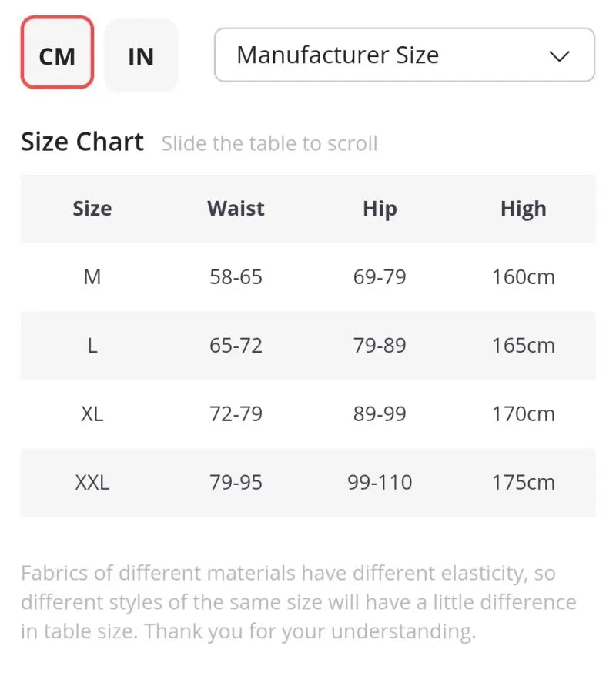
Task: Click hip value 79-89
Action: 380,346
